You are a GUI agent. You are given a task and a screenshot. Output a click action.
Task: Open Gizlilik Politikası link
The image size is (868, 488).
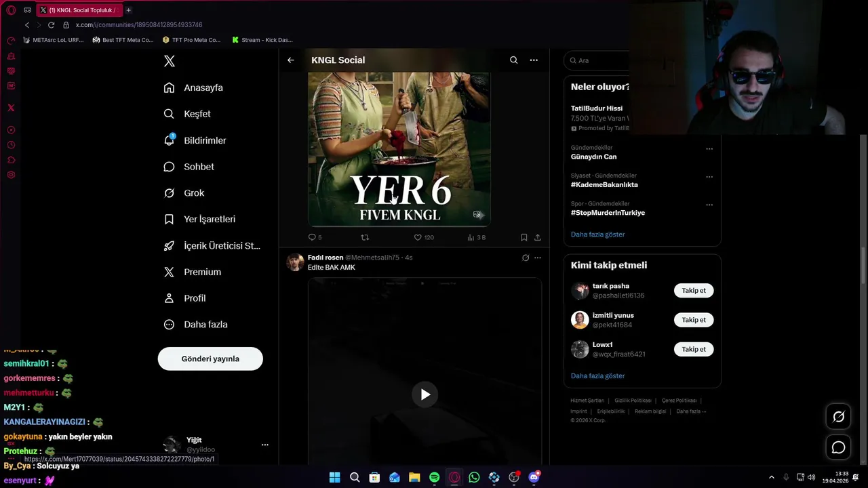tap(633, 401)
